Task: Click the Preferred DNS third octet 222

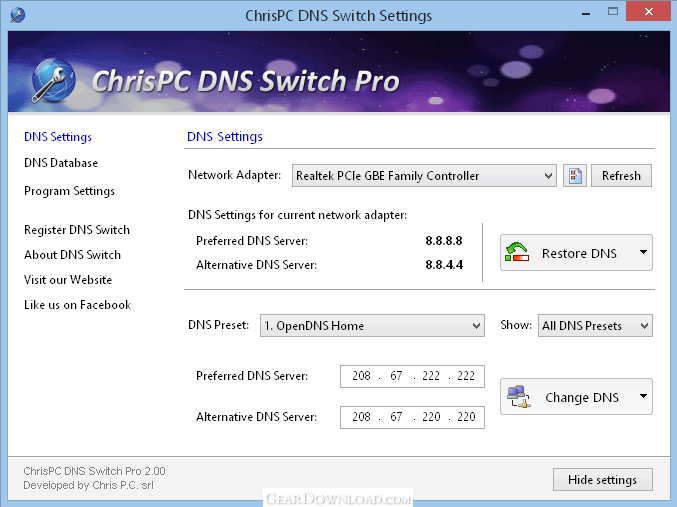Action: [x=431, y=376]
